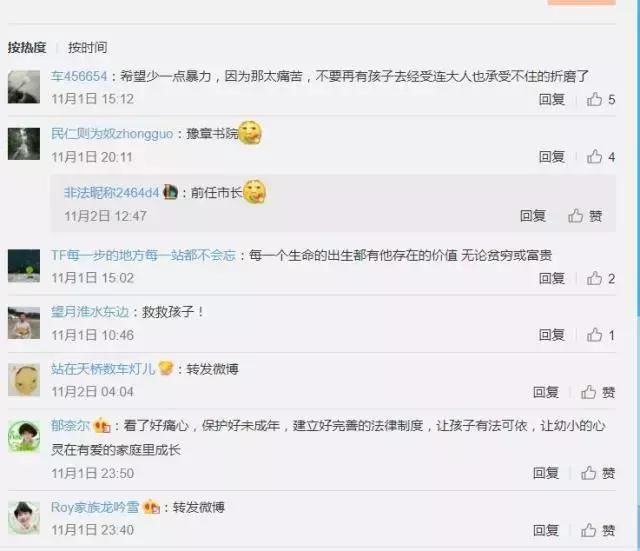This screenshot has height=551, width=640.
Task: Open avatar of 车456654
Action: click(24, 87)
